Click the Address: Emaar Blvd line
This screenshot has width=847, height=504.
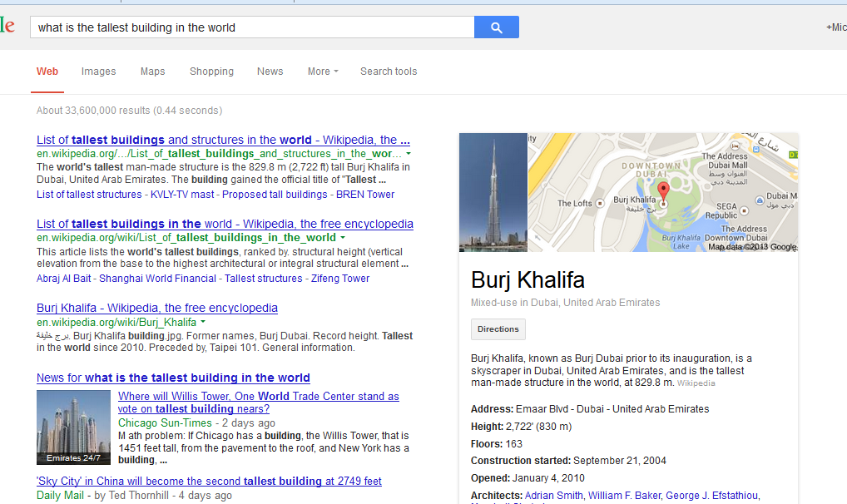590,409
